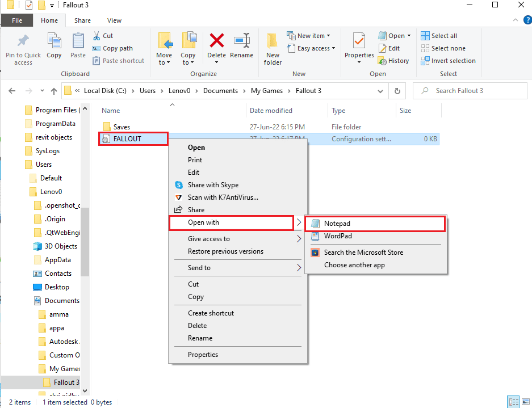This screenshot has height=408, width=532.
Task: Click My Games in address breadcrumb
Action: [267, 91]
